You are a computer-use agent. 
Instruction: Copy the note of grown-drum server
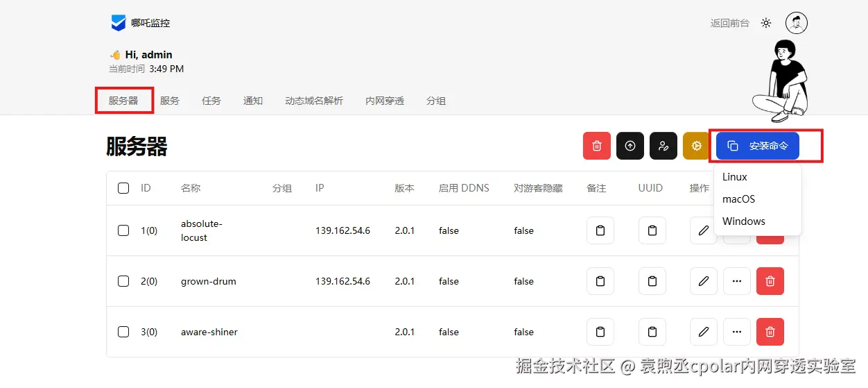click(x=600, y=281)
